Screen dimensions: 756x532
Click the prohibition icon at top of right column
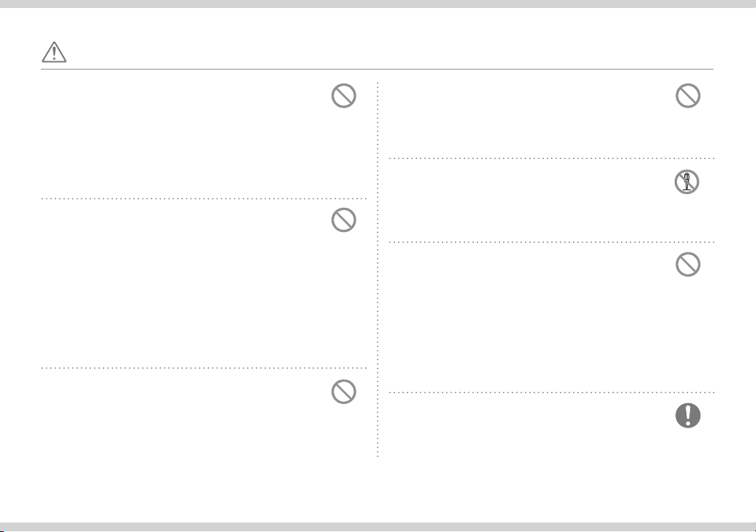point(688,95)
